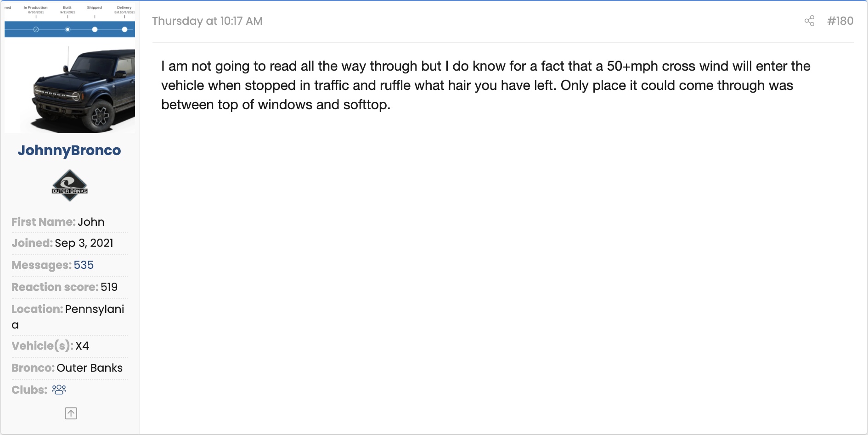Click the Joined date Sep 3, 2021
Viewport: 868px width, 435px height.
pos(84,243)
